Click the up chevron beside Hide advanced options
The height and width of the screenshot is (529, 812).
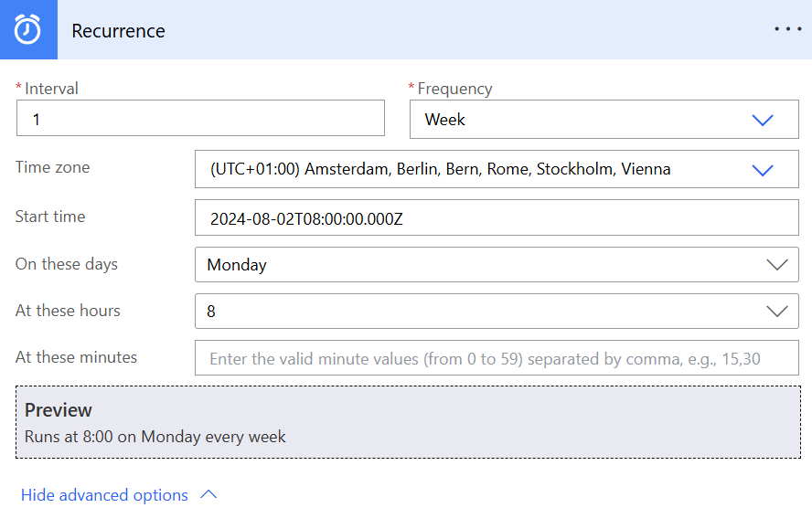[208, 495]
